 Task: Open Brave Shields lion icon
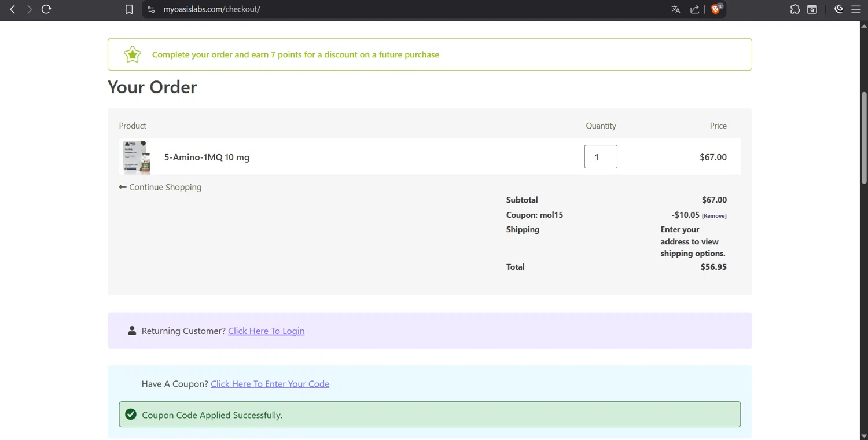pyautogui.click(x=716, y=9)
